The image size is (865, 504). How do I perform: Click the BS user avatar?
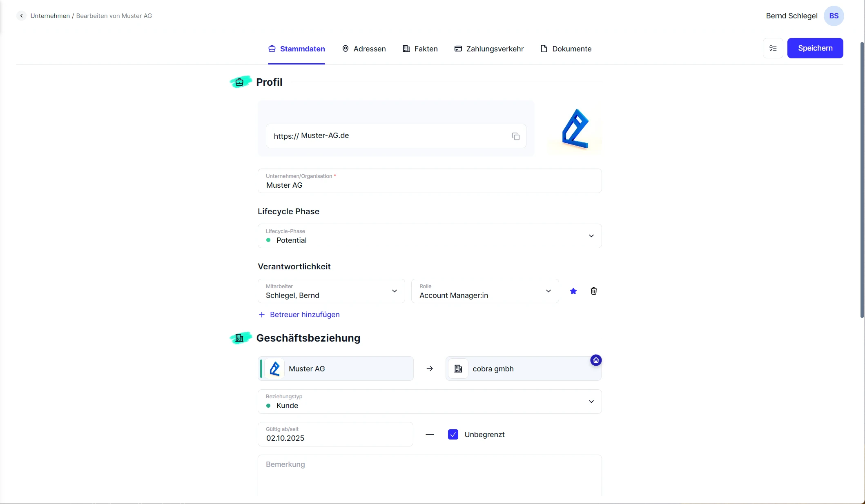tap(834, 16)
